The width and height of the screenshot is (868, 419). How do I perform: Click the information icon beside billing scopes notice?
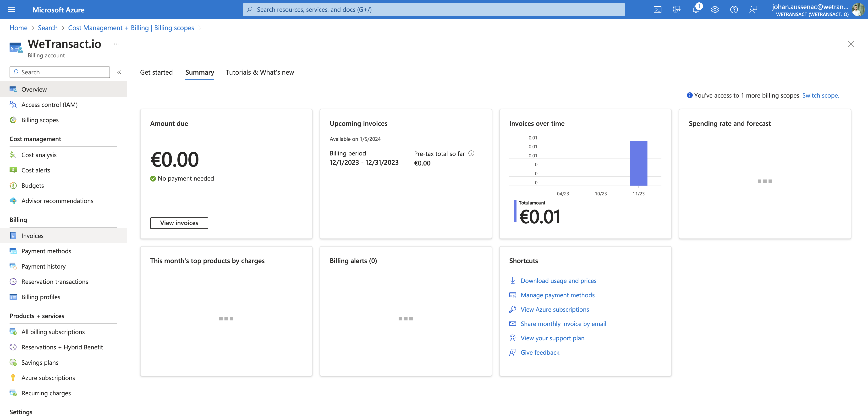pos(689,95)
